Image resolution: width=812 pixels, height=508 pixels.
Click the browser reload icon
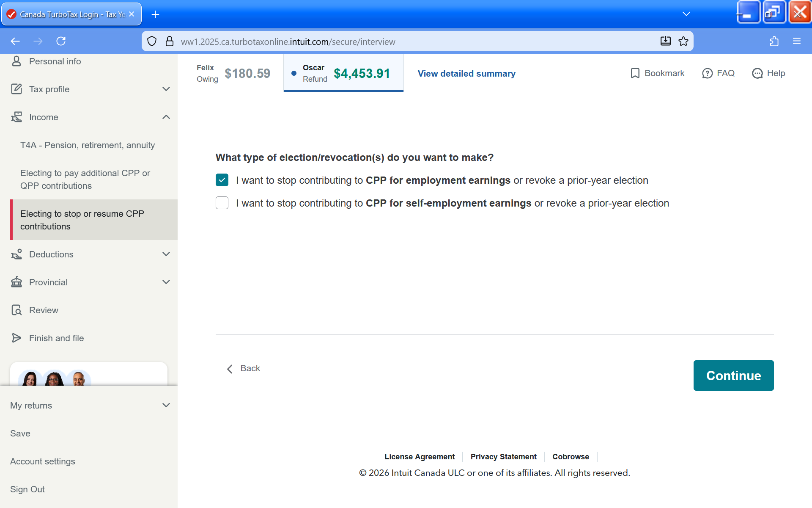click(61, 41)
